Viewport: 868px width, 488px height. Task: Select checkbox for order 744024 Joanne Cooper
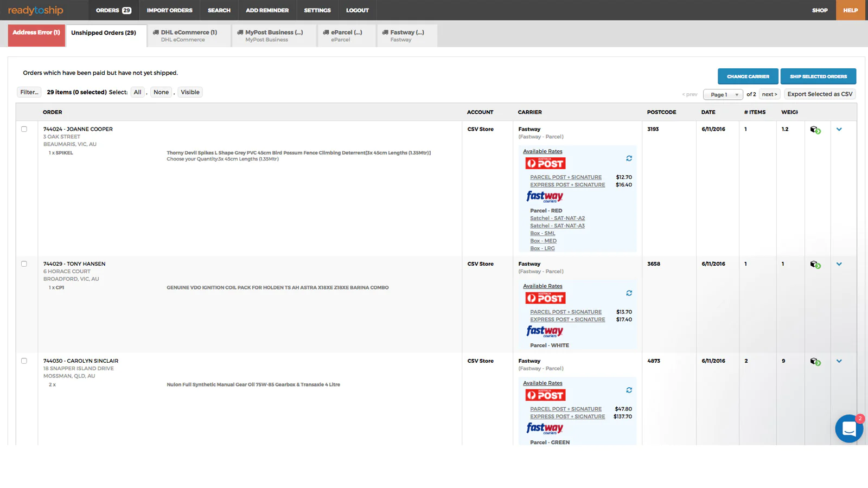click(24, 129)
